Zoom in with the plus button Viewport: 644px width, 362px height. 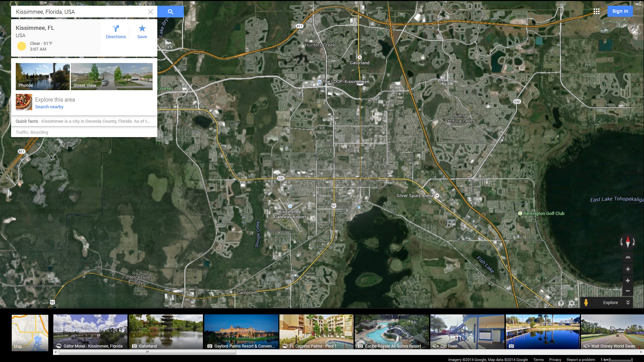click(628, 281)
